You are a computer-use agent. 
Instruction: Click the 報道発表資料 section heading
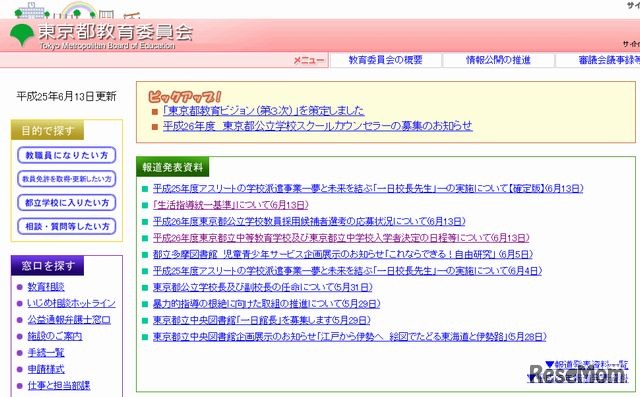(172, 167)
